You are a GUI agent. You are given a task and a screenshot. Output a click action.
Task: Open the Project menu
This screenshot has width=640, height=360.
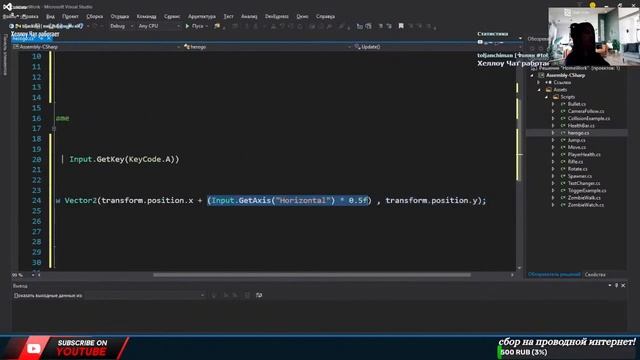point(70,16)
